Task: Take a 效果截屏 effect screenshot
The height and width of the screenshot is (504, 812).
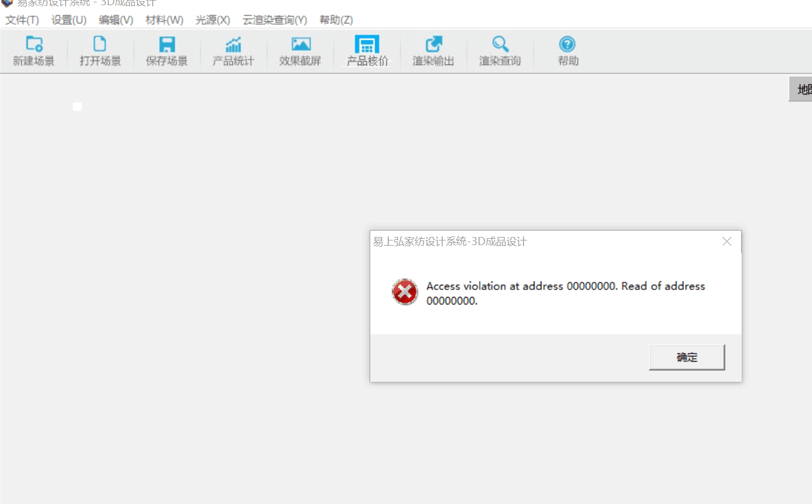Action: click(x=300, y=51)
